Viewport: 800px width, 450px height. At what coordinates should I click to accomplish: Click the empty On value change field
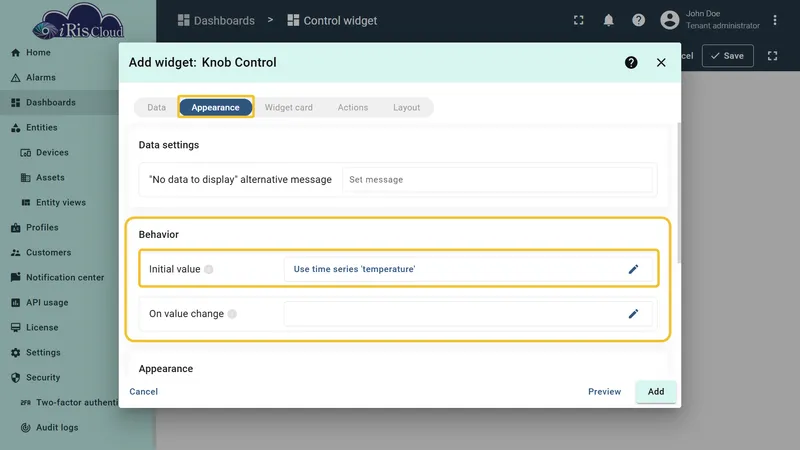468,314
